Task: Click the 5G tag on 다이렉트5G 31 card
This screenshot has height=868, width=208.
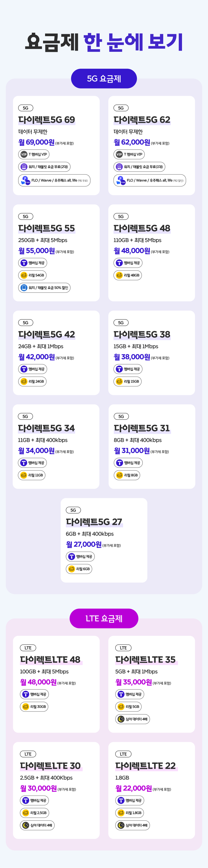Action: [x=121, y=416]
